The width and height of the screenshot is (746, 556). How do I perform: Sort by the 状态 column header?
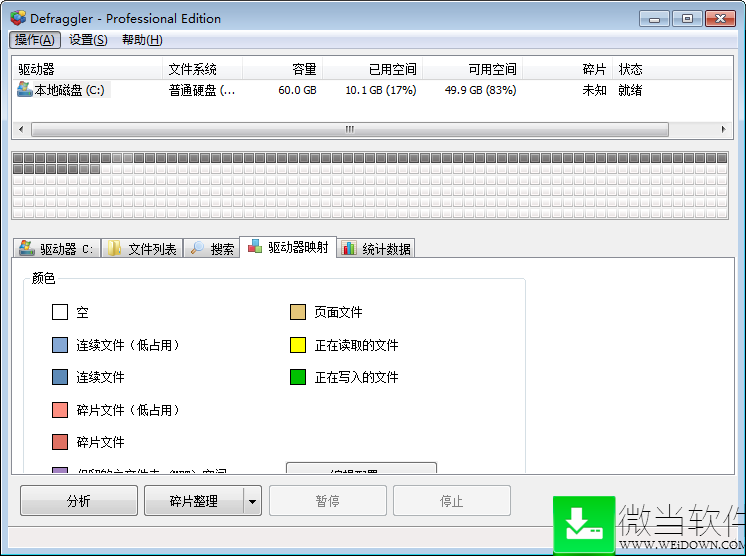(672, 69)
